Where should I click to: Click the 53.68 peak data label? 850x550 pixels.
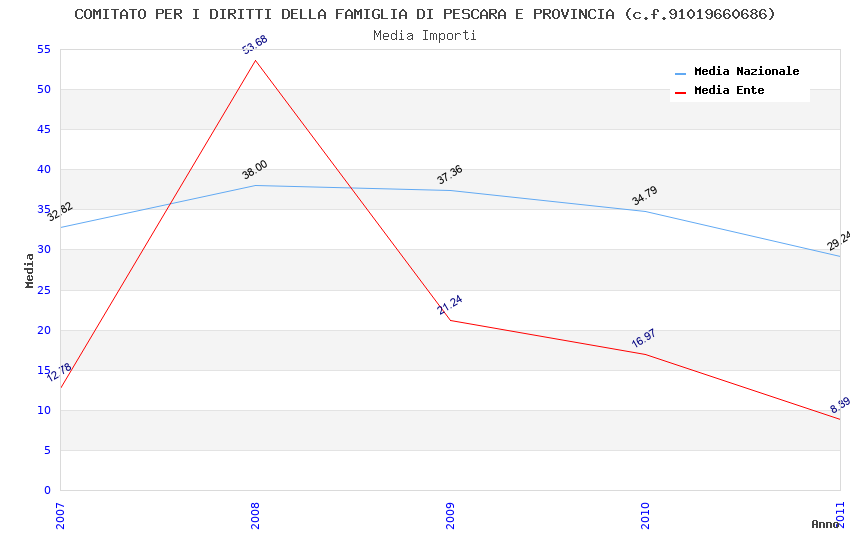click(x=255, y=44)
